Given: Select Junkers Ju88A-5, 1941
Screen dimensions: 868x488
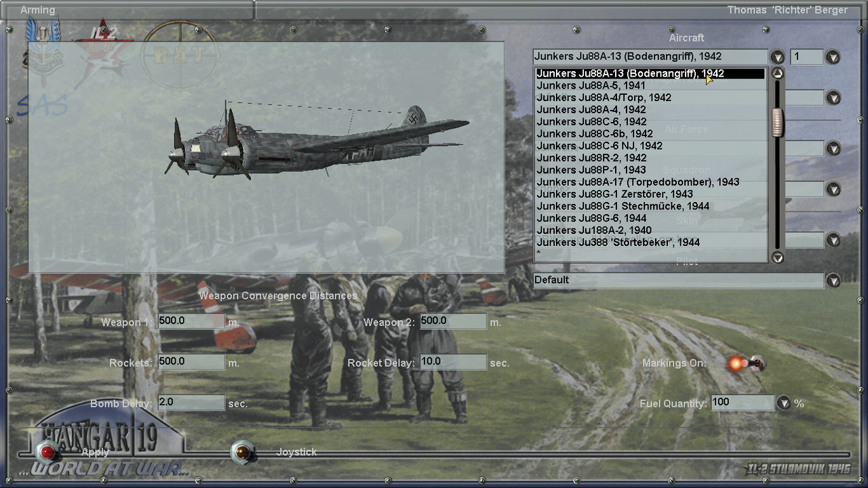Looking at the screenshot, I should click(650, 85).
